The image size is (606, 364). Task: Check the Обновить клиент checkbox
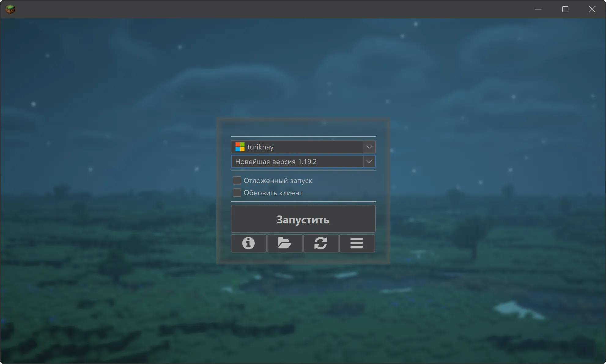coord(237,193)
